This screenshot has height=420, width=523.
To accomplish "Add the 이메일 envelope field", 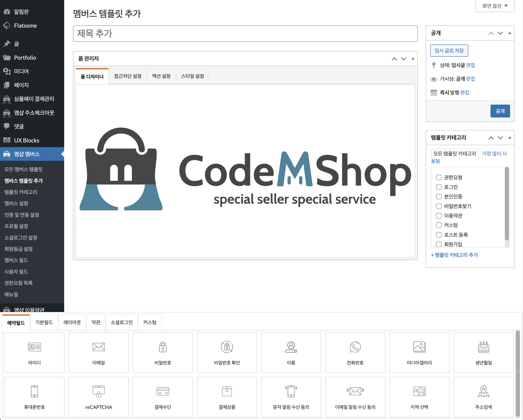I will point(98,352).
